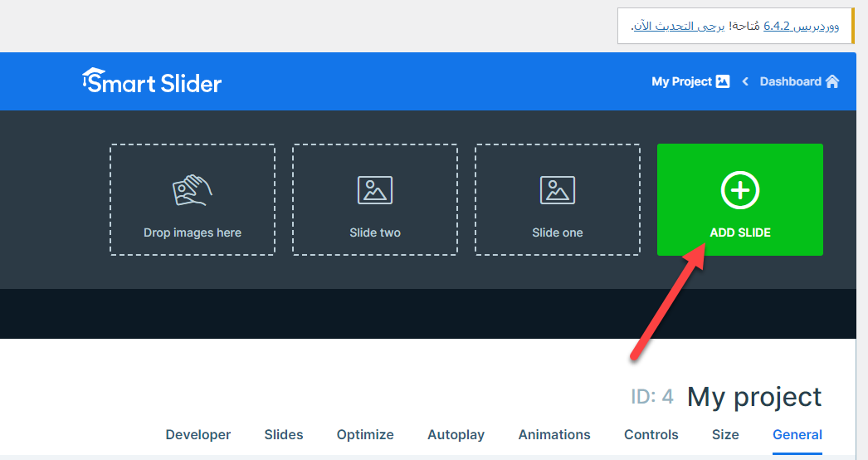
Task: Open the Dashboard breadcrumb link
Action: 790,81
